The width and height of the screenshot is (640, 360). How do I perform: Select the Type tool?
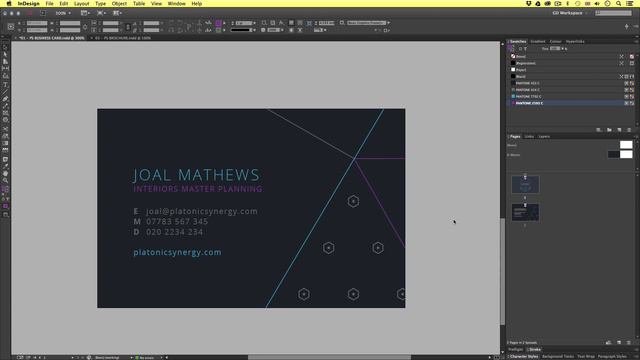click(x=5, y=85)
